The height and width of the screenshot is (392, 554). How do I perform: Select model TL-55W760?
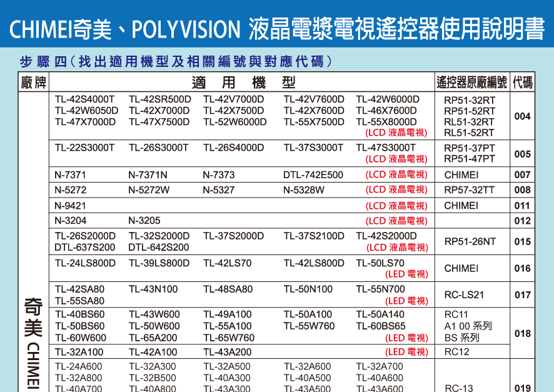309,326
